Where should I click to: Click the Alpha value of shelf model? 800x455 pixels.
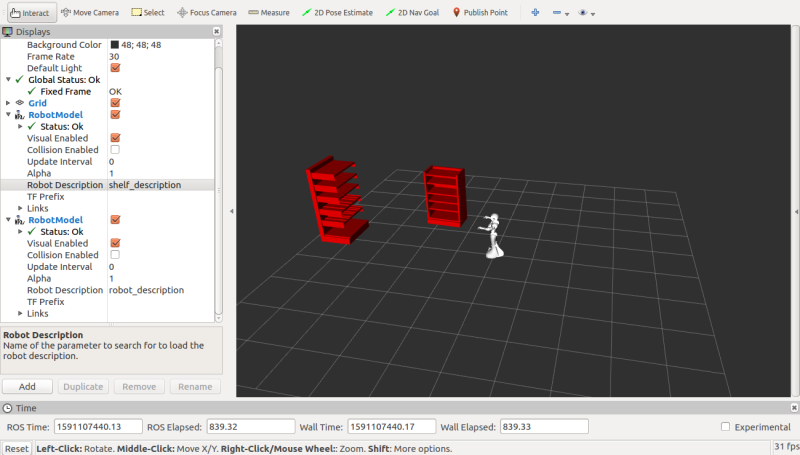(x=111, y=173)
